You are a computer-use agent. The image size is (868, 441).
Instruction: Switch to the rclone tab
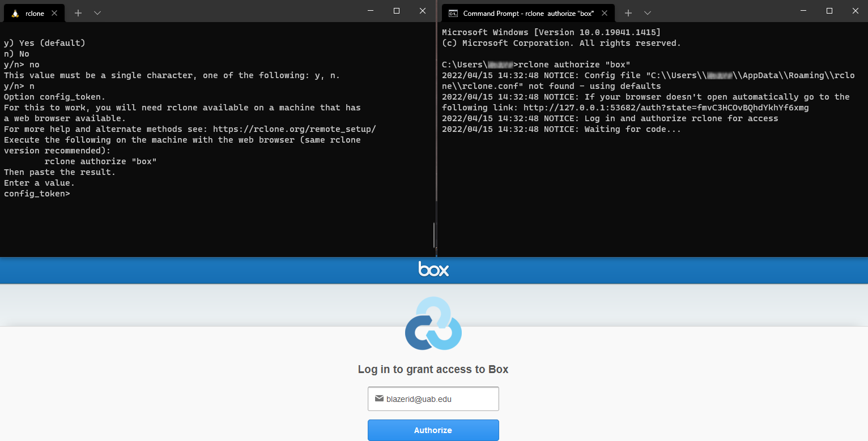[x=35, y=13]
